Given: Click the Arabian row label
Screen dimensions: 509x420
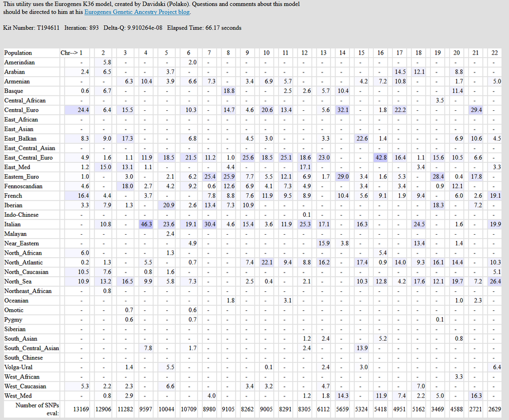Looking at the screenshot, I should click(15, 72).
